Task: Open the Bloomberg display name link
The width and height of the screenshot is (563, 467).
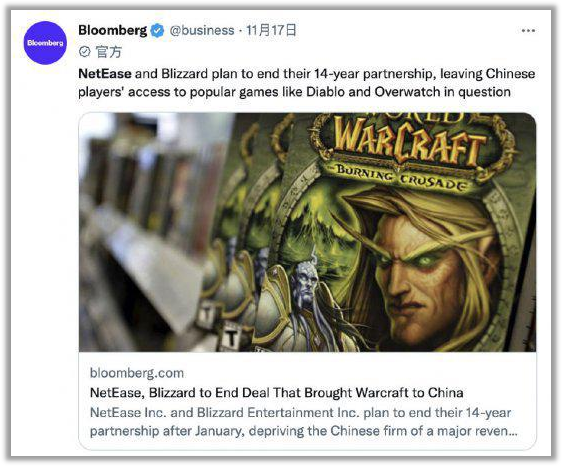Action: click(113, 31)
